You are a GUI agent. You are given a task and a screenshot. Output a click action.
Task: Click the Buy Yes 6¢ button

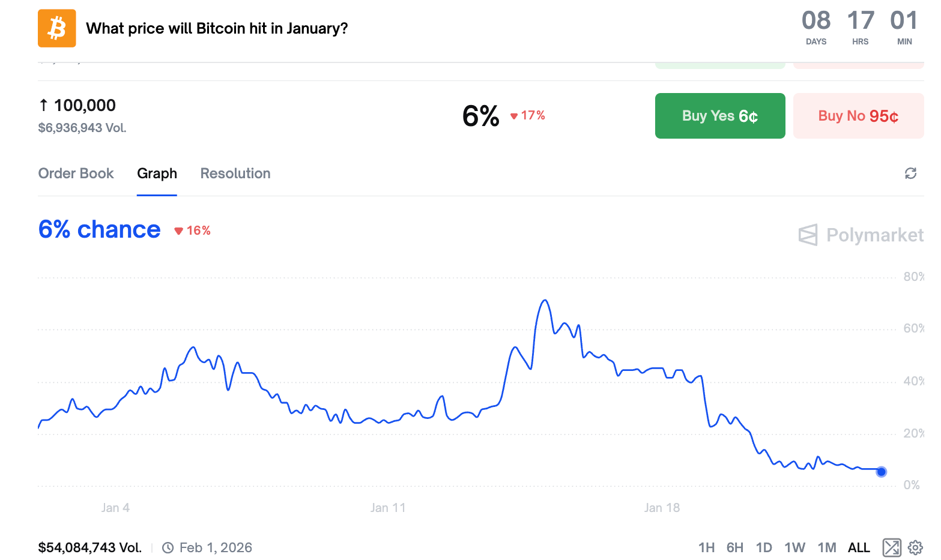[x=719, y=116]
